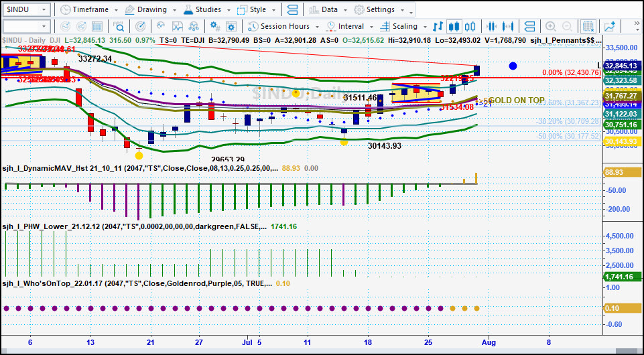This screenshot has height=355, width=644.
Task: Click the Studies dropdown arrow
Action: tap(229, 10)
